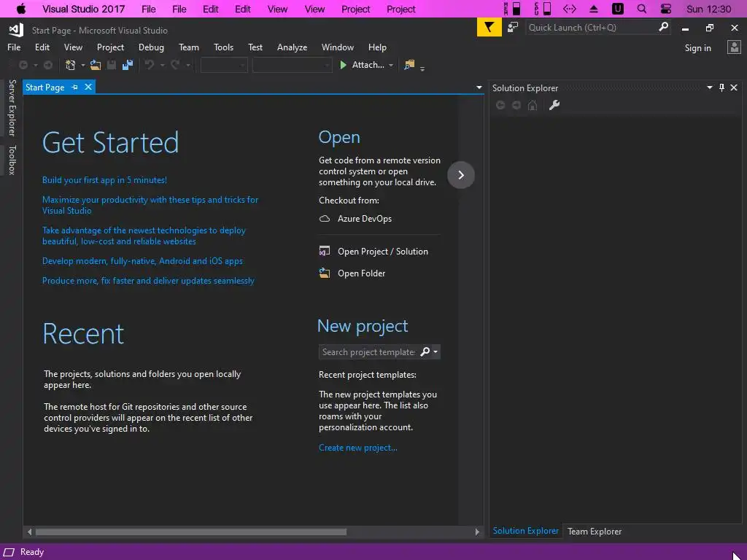This screenshot has height=560, width=747.
Task: Click the green Start arrow beside Attach
Action: pos(343,65)
